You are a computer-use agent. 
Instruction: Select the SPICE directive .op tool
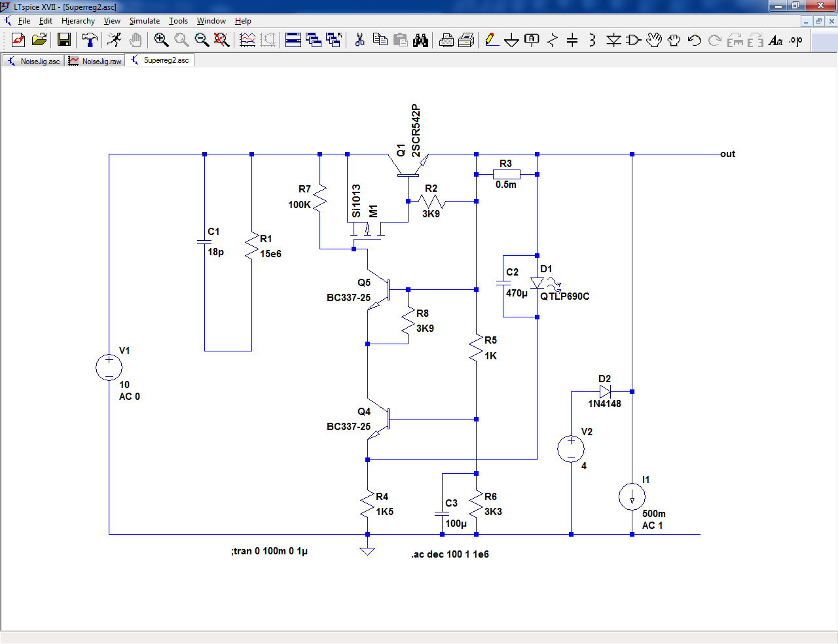(x=796, y=41)
